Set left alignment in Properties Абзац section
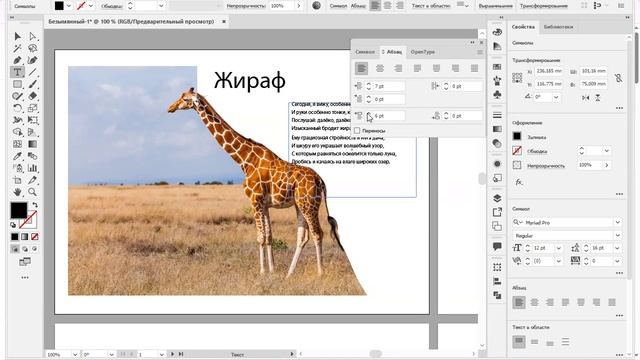The image size is (640, 360). click(519, 302)
